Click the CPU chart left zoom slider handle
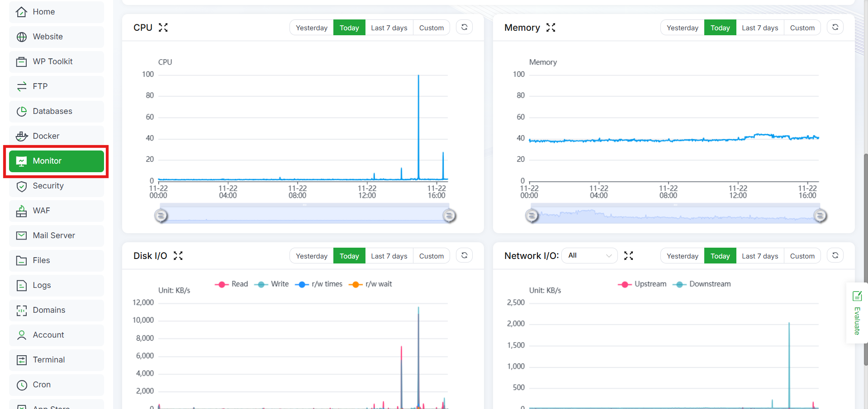Screen dimensions: 868x409 [161, 216]
